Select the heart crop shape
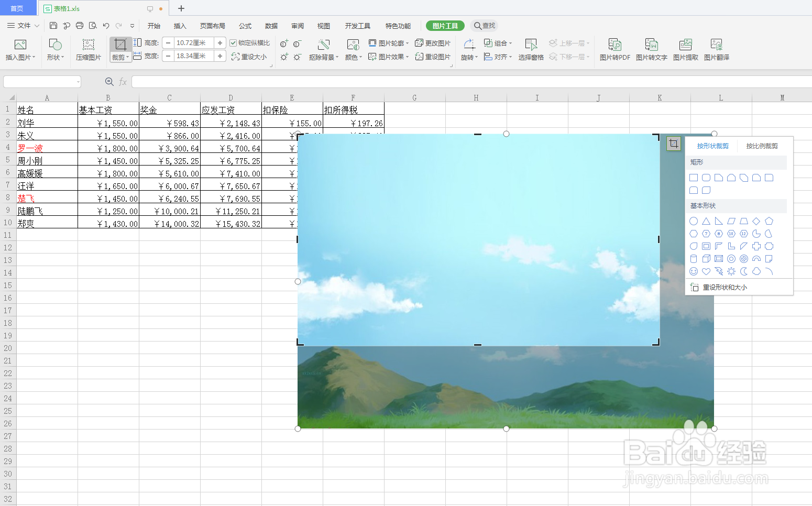The height and width of the screenshot is (506, 812). [x=706, y=271]
